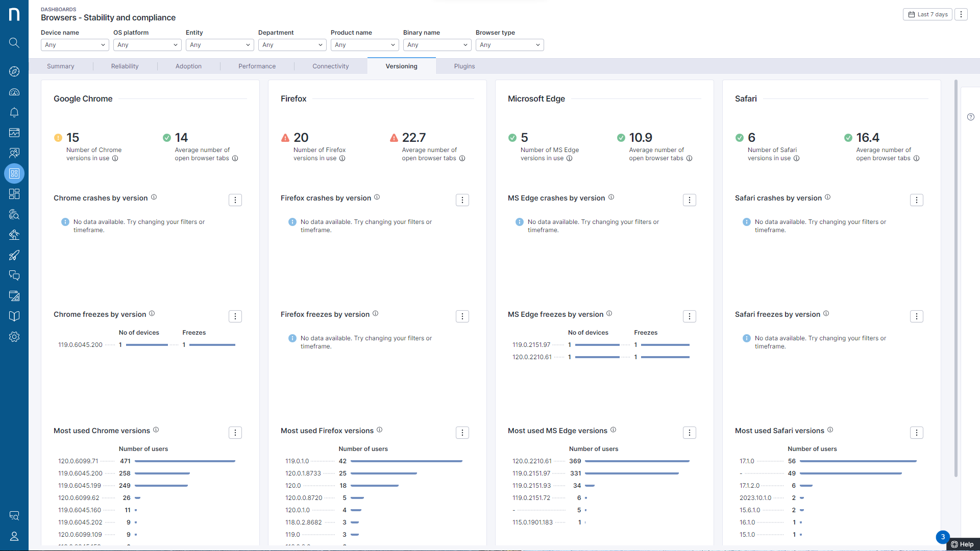Click the MS Edge version 120.0.2210.61 usage row

(x=601, y=461)
